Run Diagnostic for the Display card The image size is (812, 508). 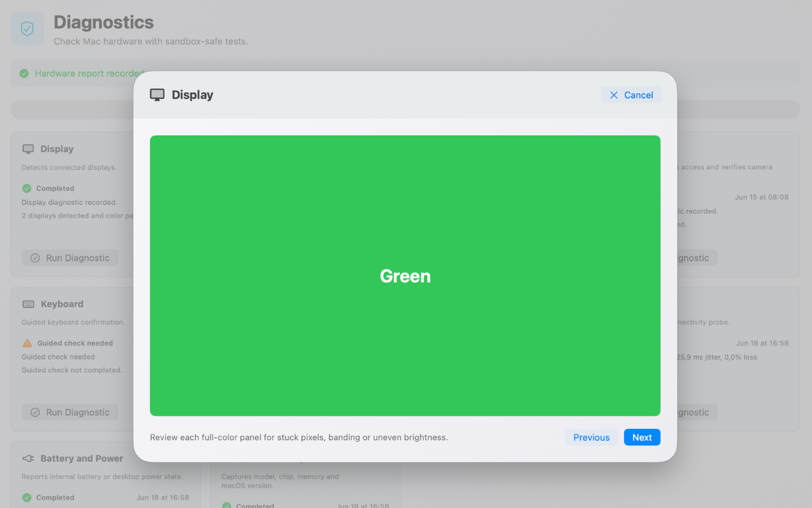(x=70, y=258)
